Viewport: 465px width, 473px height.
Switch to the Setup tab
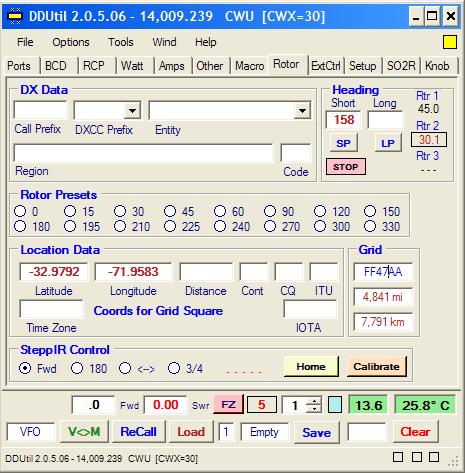(x=363, y=66)
